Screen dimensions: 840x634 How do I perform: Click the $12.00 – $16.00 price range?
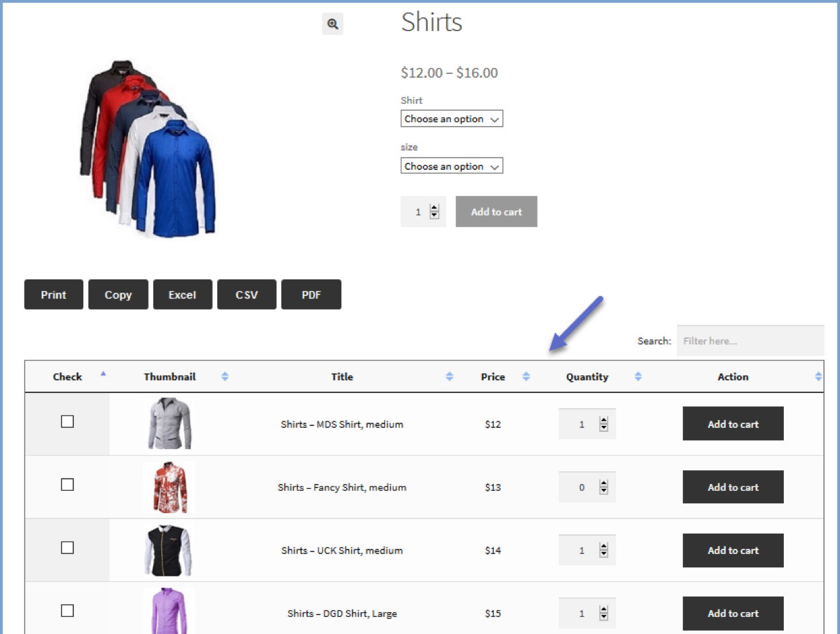[x=449, y=73]
